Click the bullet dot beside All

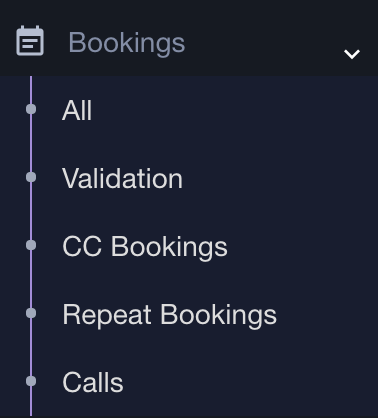pos(31,109)
